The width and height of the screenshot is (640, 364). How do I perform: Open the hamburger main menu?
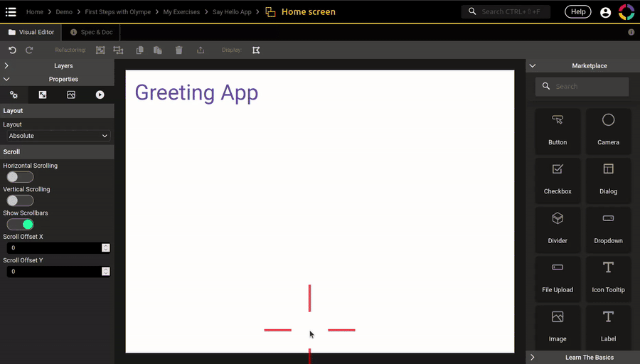pos(11,12)
